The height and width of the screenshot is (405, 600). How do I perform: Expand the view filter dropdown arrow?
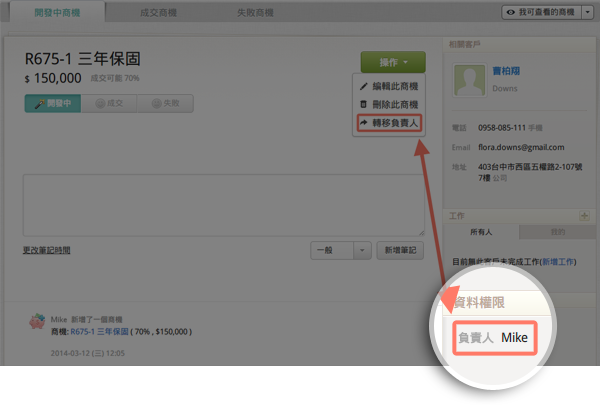coord(588,12)
